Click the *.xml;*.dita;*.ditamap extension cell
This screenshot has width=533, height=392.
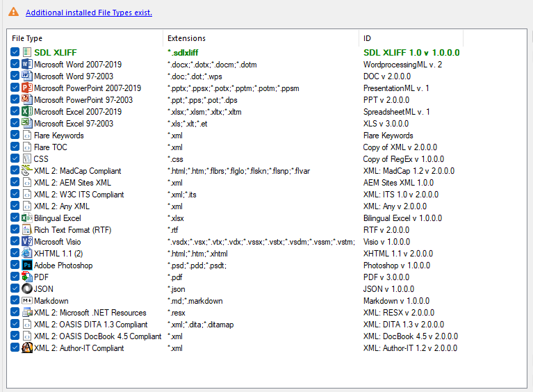tap(201, 325)
